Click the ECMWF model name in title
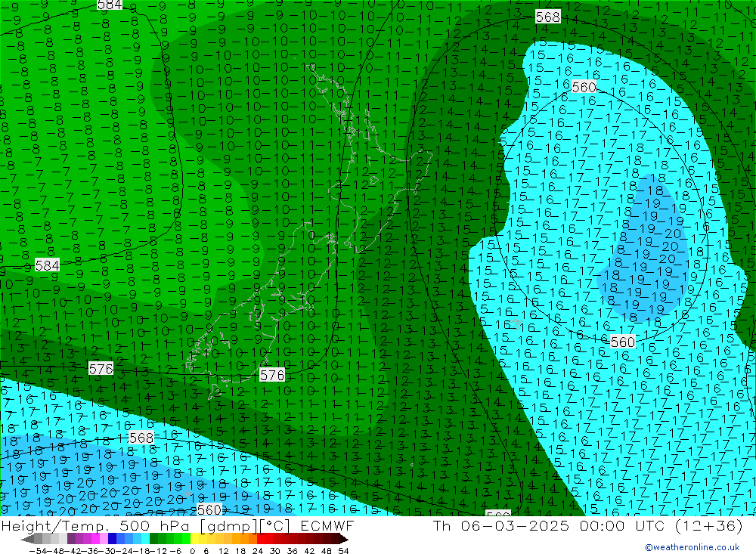 tap(327, 525)
